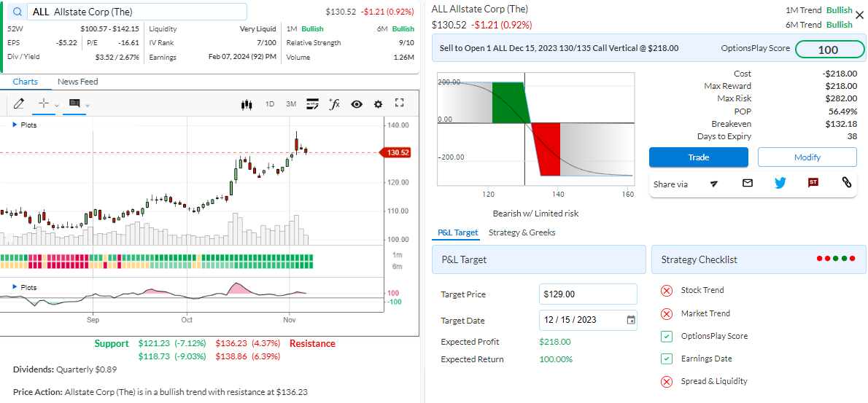Open Strategy & Greeks tab

point(522,232)
